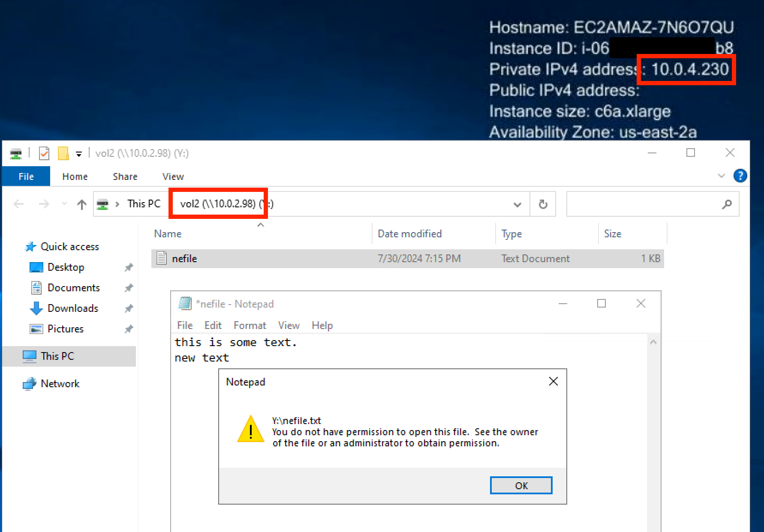The image size is (764, 532).
Task: Open Explorer help via the question mark icon
Action: coord(740,176)
